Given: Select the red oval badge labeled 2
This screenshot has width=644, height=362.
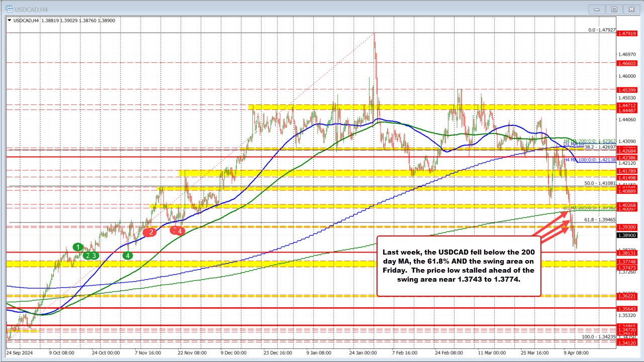Looking at the screenshot, I should point(150,232).
